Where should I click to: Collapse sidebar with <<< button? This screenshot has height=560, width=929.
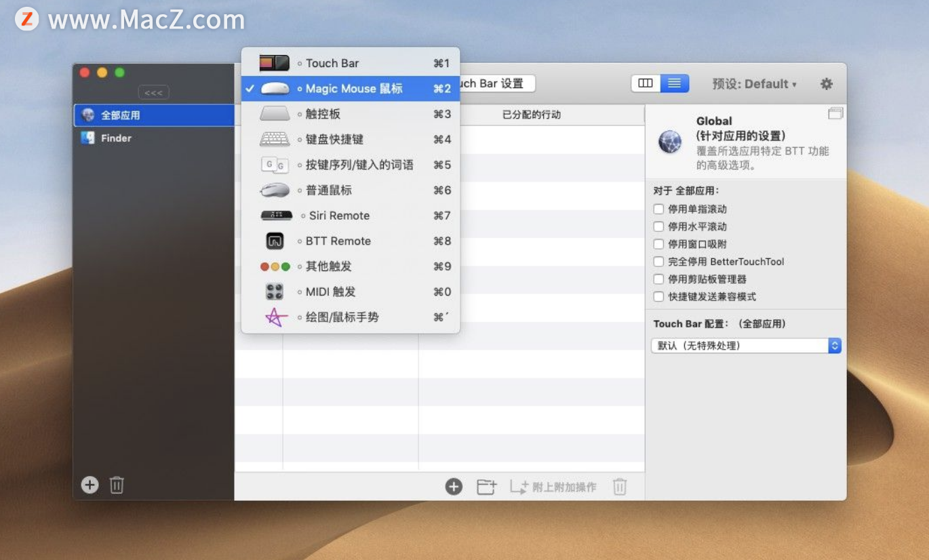154,92
